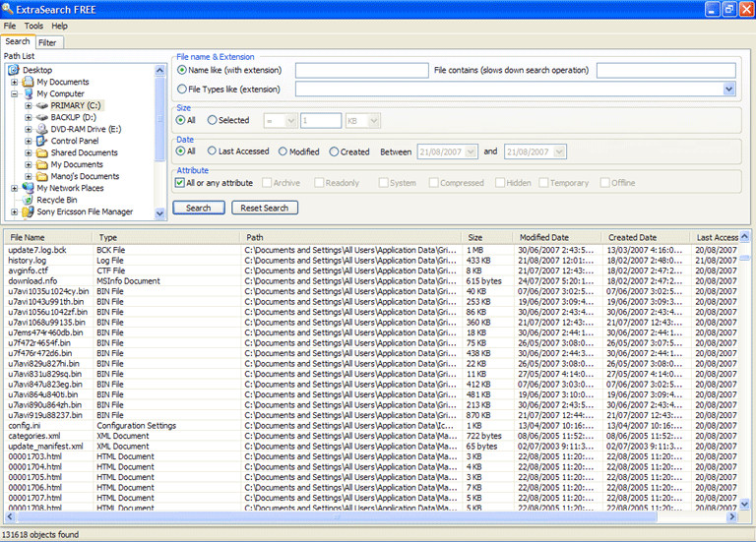756x542 pixels.
Task: Click the My Computer icon in tree
Action: (x=29, y=93)
